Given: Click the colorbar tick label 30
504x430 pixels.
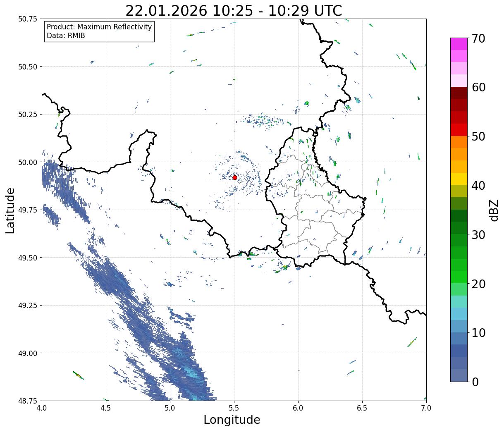Looking at the screenshot, I should 478,235.
